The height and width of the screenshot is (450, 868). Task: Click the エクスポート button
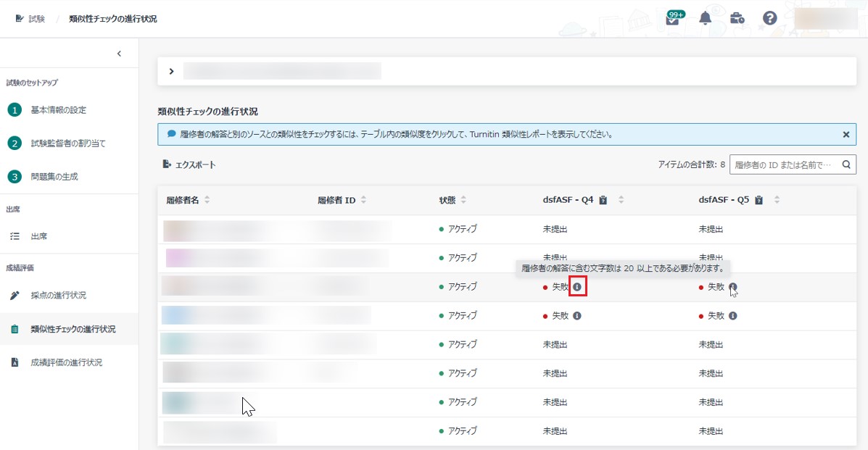[189, 164]
